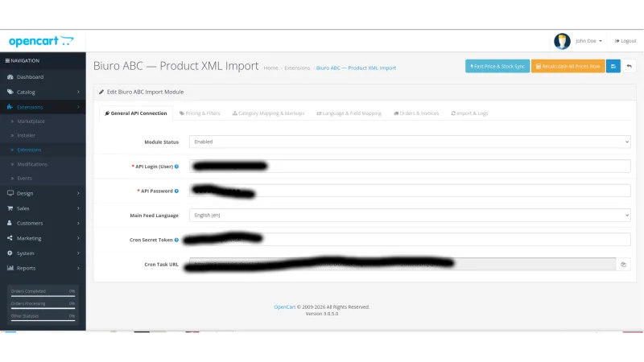Image resolution: width=644 pixels, height=362 pixels.
Task: Click Fast Price & Stock Sync button
Action: tap(497, 66)
